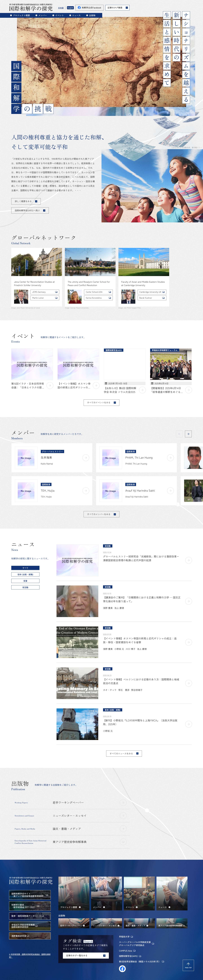Open Karina Korostelina profile link
This screenshot has height=980, width=203.
(98, 298)
